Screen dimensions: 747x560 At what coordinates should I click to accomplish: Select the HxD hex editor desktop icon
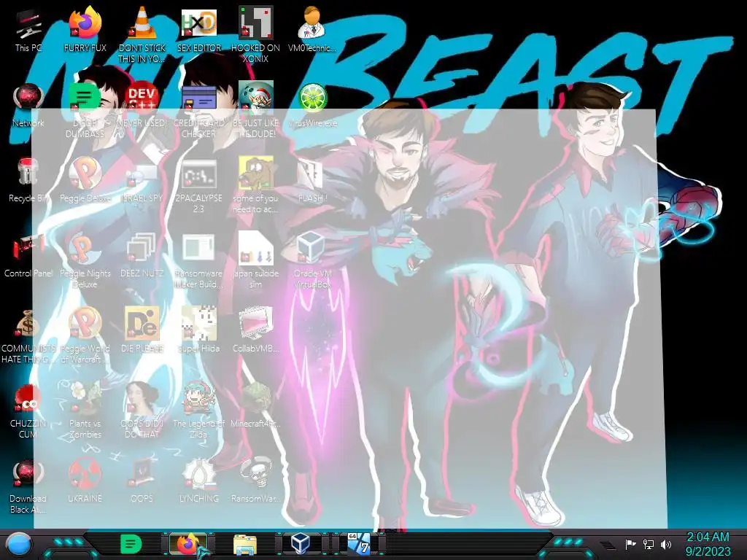[198, 31]
